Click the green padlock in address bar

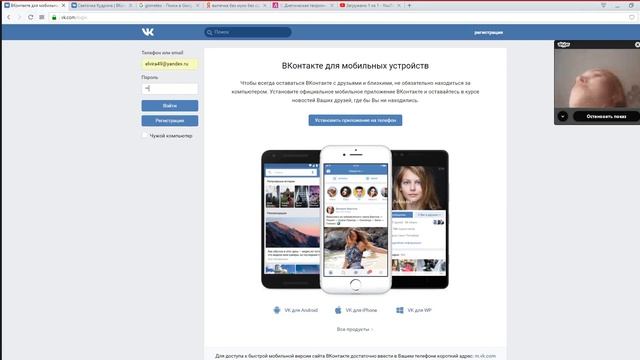(54, 17)
